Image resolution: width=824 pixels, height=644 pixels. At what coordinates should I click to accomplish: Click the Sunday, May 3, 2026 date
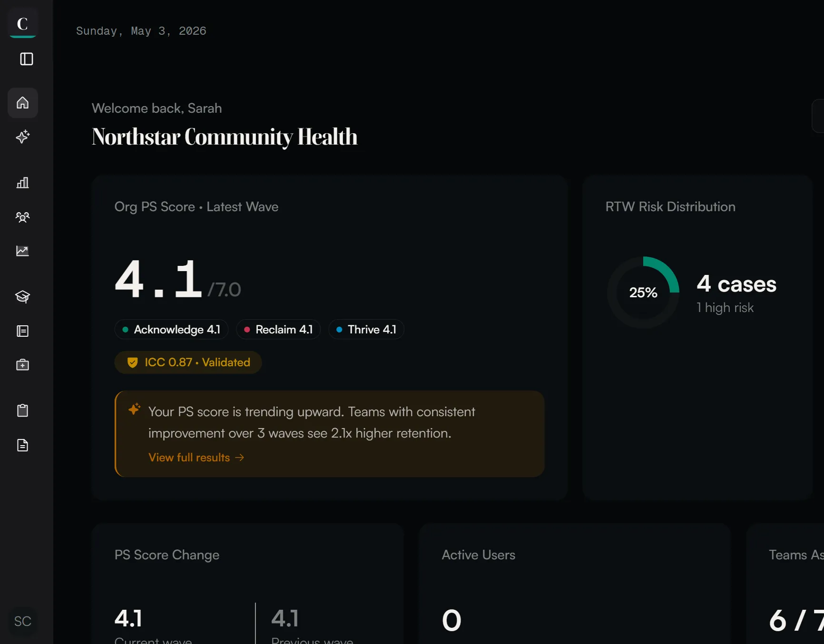pos(141,31)
